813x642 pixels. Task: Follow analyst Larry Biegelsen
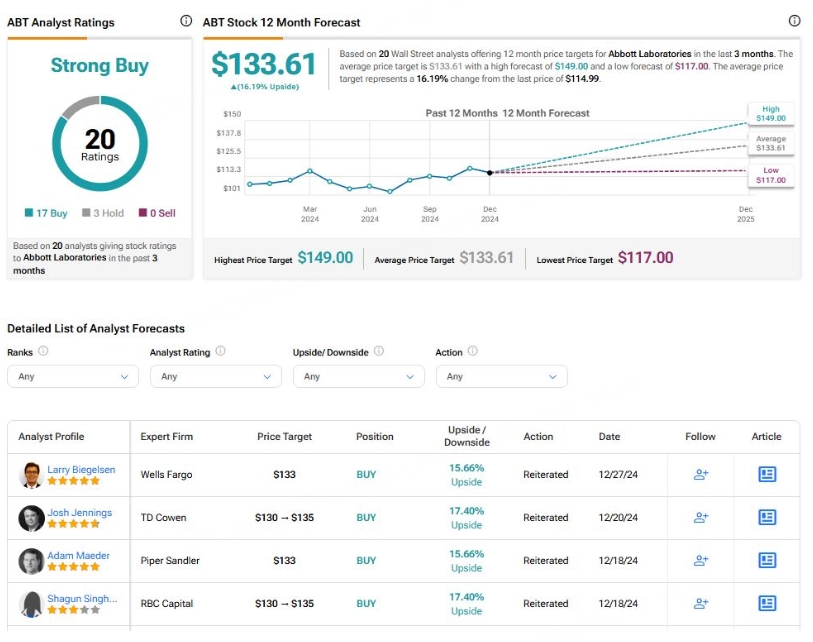pyautogui.click(x=701, y=474)
